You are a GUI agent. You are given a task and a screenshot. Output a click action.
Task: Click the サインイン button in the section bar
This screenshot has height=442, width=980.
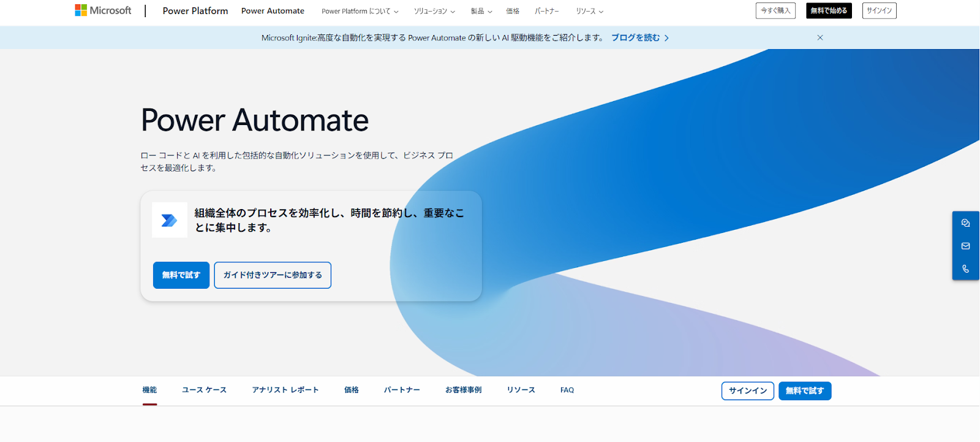pyautogui.click(x=748, y=391)
